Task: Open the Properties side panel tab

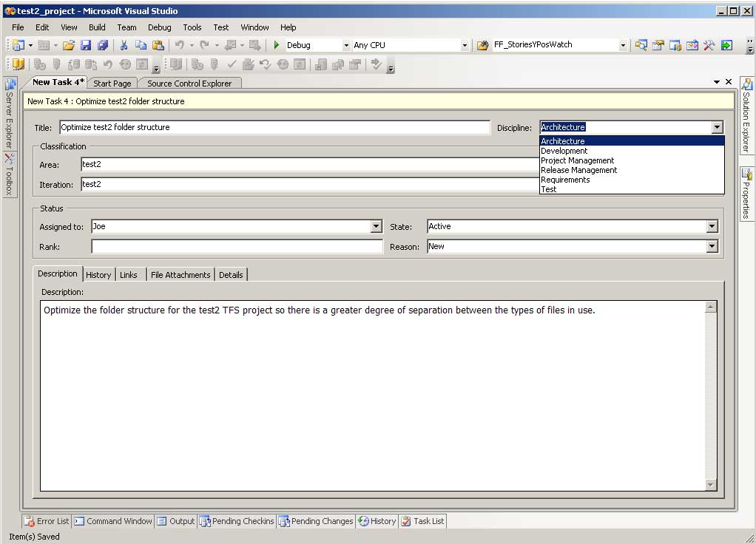Action: [746, 194]
